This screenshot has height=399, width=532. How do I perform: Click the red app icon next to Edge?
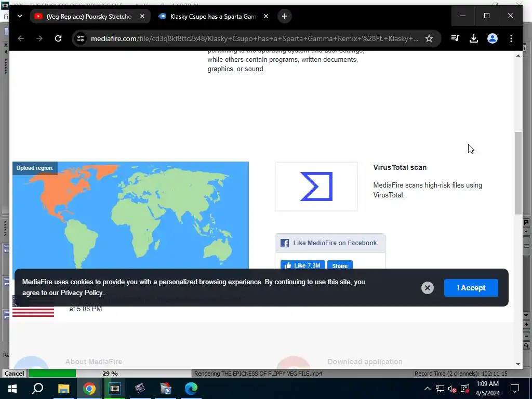point(166,389)
